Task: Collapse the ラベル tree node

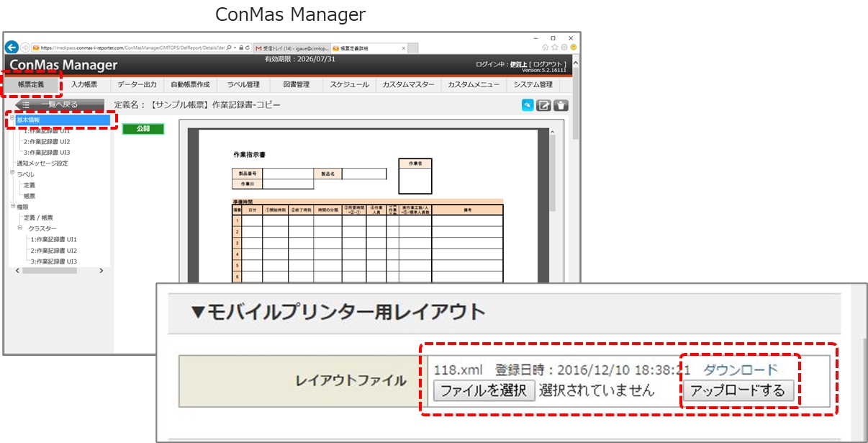Action: point(12,174)
